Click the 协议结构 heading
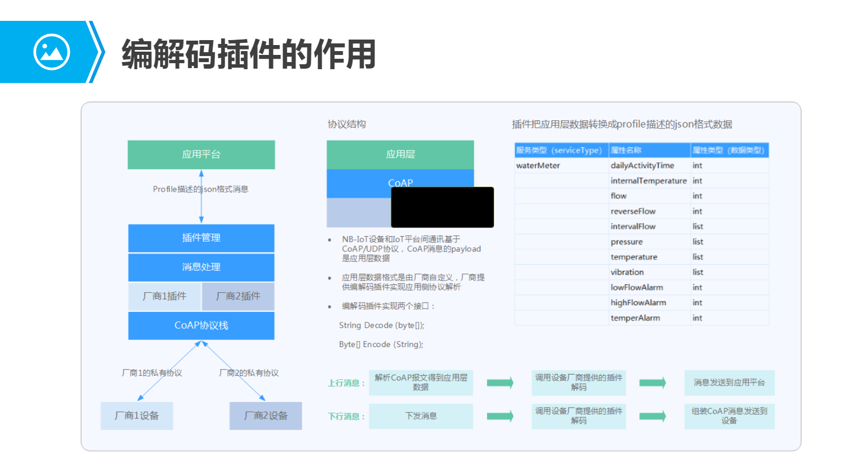Image resolution: width=868 pixels, height=452 pixels. click(346, 124)
